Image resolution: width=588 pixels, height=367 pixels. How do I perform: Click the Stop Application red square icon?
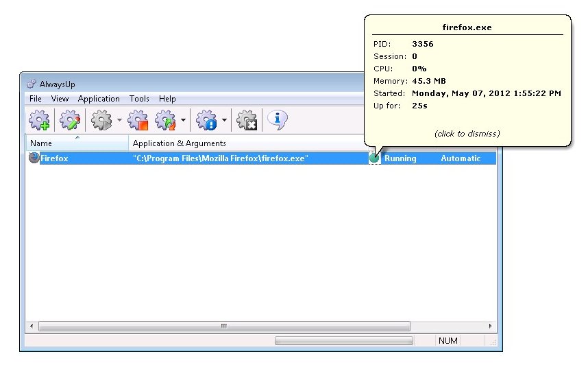pyautogui.click(x=138, y=120)
